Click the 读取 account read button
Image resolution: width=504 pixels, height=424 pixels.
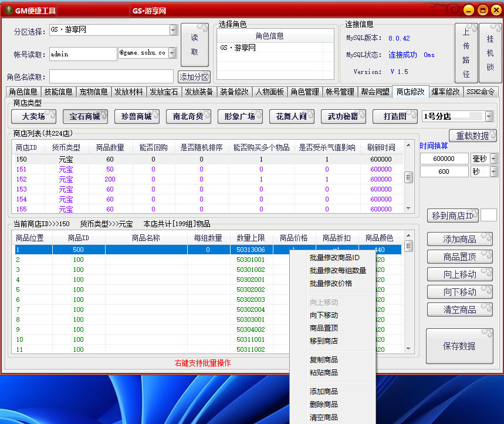pos(194,45)
